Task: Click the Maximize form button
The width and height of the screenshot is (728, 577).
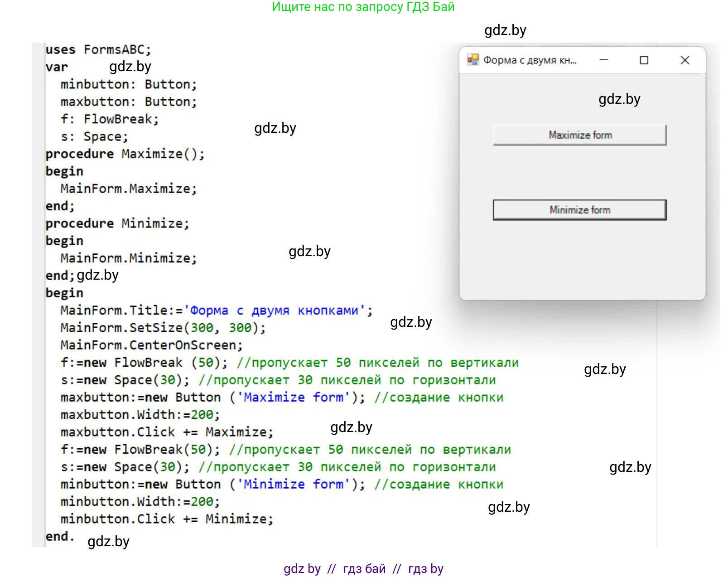Action: [579, 135]
